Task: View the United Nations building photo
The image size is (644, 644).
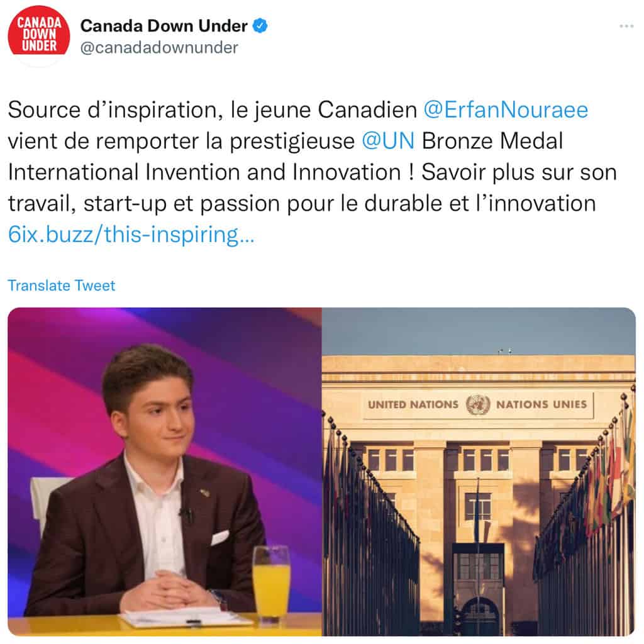Action: pyautogui.click(x=479, y=472)
